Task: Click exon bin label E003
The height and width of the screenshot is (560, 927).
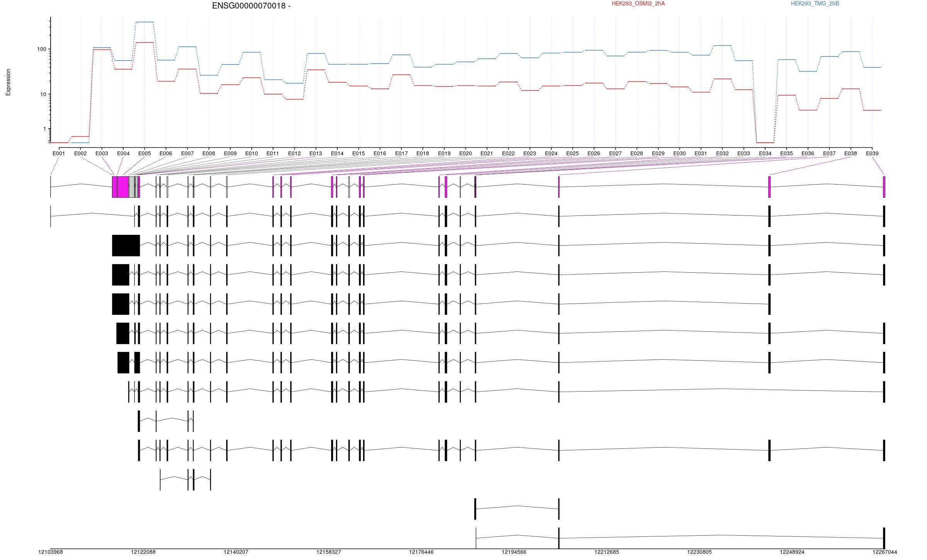Action: 102,153
